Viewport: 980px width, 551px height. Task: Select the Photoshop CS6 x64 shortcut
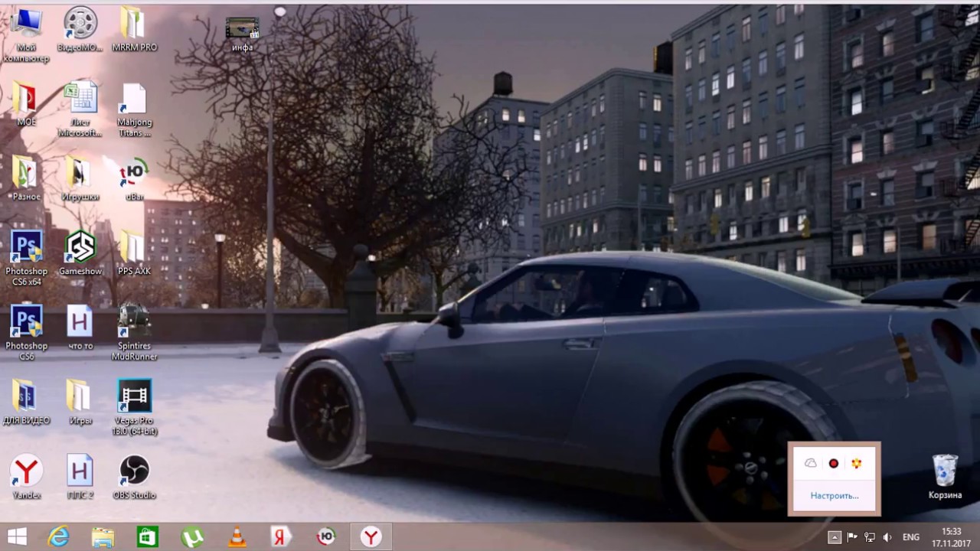click(x=26, y=259)
